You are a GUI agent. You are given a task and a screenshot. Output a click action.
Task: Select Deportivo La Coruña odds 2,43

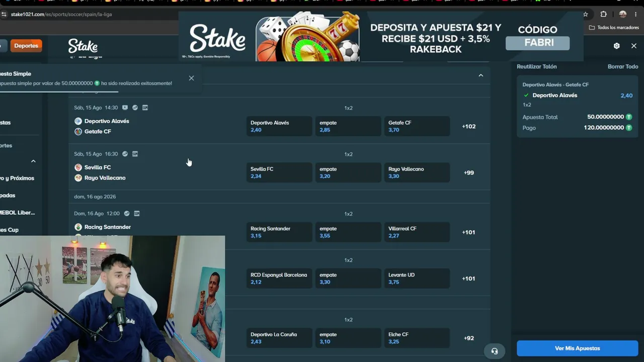(x=279, y=338)
